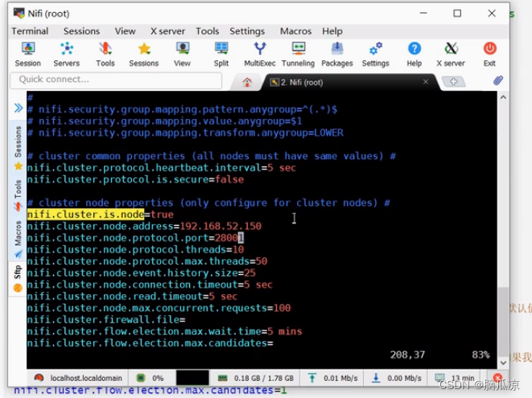The width and height of the screenshot is (532, 398).
Task: Click the download speed arrow icon
Action: point(376,378)
